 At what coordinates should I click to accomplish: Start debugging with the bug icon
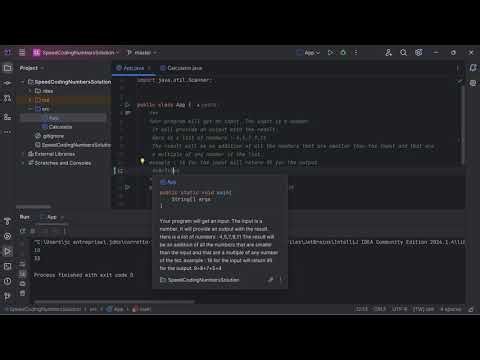tap(343, 53)
